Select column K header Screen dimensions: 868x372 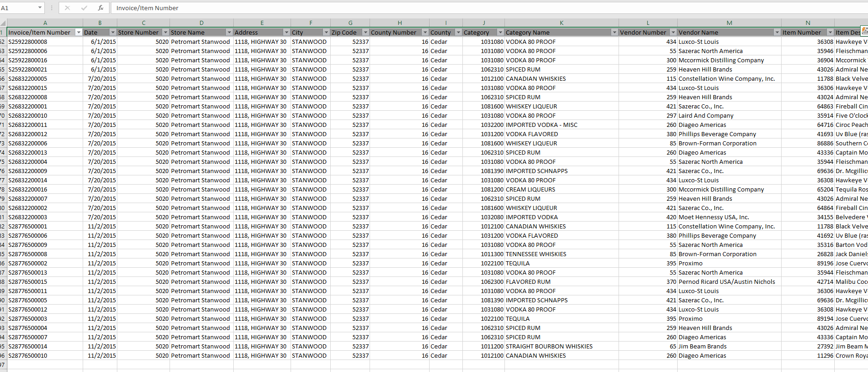pyautogui.click(x=562, y=23)
